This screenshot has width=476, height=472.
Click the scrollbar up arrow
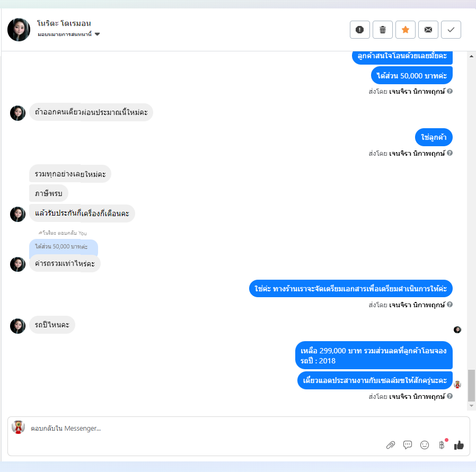click(471, 56)
